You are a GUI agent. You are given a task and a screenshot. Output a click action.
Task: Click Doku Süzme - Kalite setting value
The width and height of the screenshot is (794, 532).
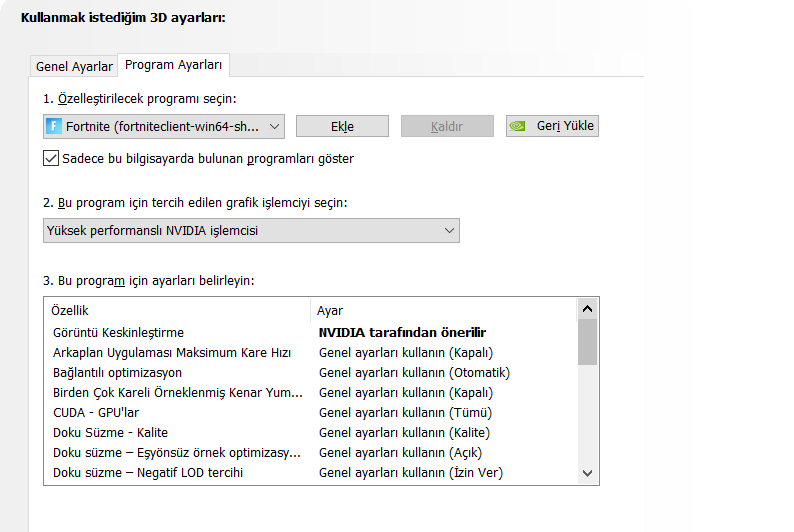pos(404,432)
